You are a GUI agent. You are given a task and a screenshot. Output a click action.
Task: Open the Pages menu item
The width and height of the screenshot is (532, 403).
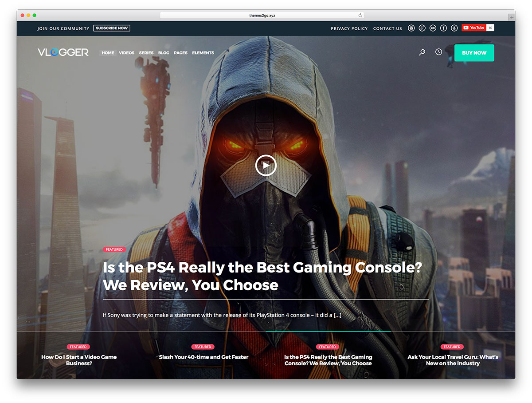point(180,53)
